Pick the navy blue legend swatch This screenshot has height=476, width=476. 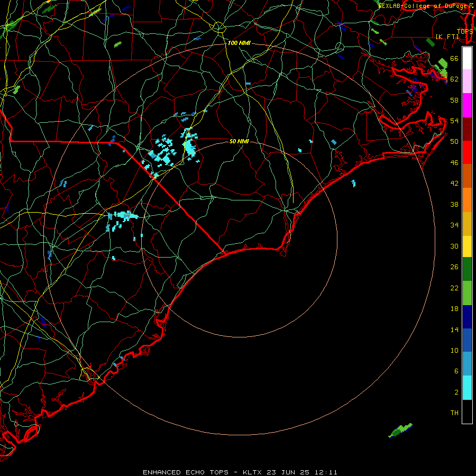[x=467, y=317]
